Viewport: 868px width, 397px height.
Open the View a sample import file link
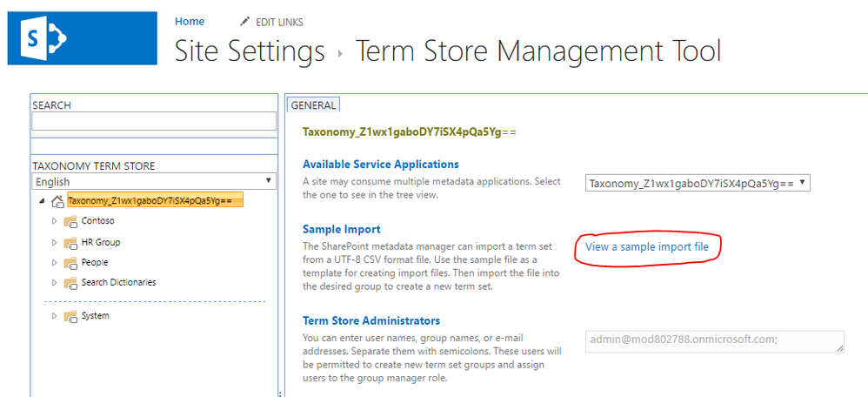(x=647, y=247)
